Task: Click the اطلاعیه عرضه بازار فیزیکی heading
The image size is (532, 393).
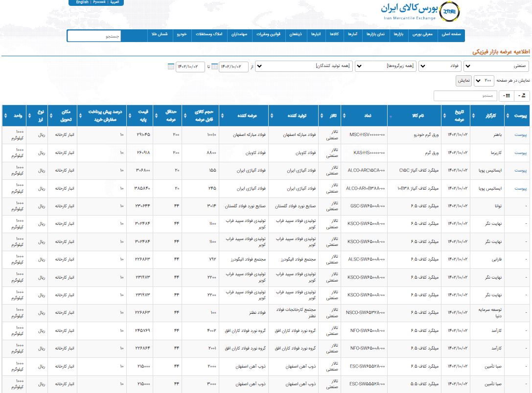Action: (501, 51)
